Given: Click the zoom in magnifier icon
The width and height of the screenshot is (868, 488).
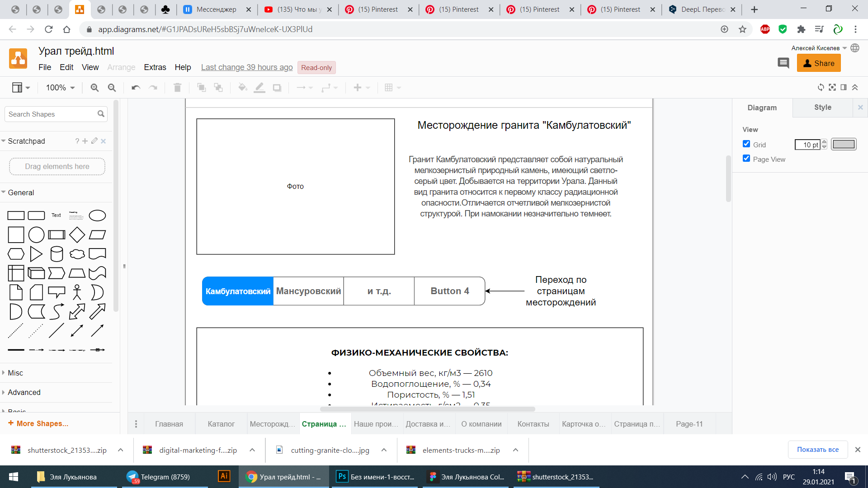Looking at the screenshot, I should [x=94, y=88].
